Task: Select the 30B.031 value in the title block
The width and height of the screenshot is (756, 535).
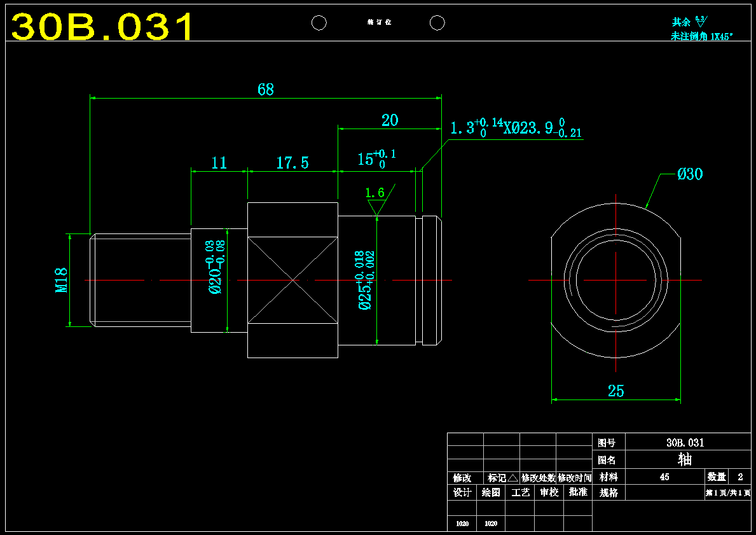Action: [x=685, y=442]
